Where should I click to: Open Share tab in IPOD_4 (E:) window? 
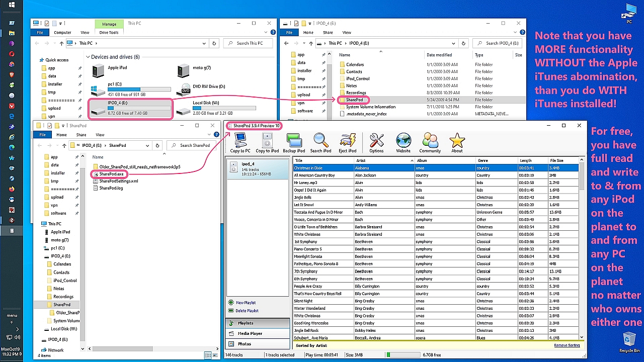tap(328, 32)
